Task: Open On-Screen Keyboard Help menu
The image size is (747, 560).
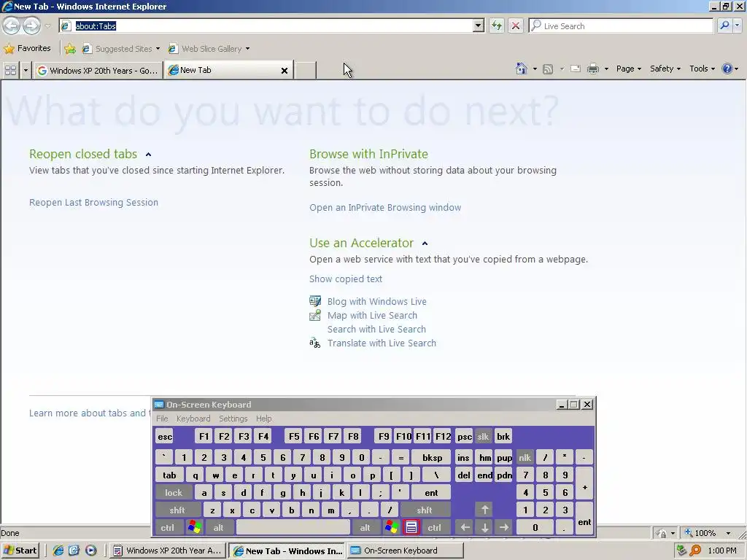Action: click(263, 418)
